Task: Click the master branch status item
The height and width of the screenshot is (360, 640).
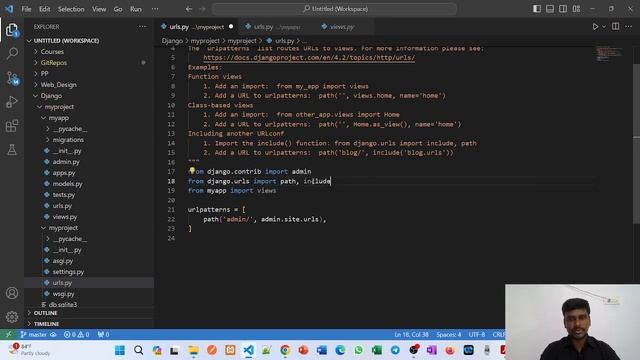Action: click(38, 335)
